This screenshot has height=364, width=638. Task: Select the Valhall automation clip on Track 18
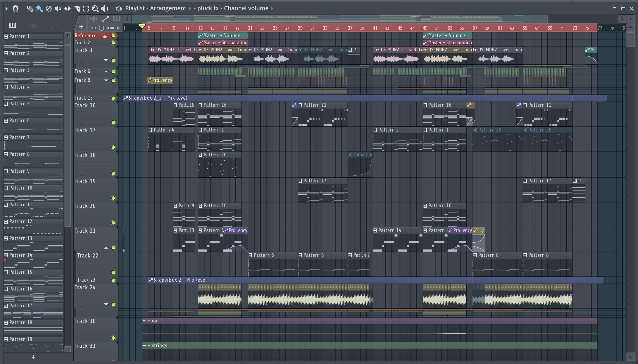(360, 164)
